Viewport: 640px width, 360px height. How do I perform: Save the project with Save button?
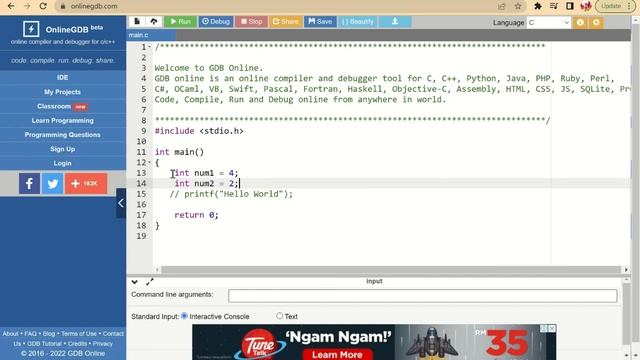[x=320, y=21]
